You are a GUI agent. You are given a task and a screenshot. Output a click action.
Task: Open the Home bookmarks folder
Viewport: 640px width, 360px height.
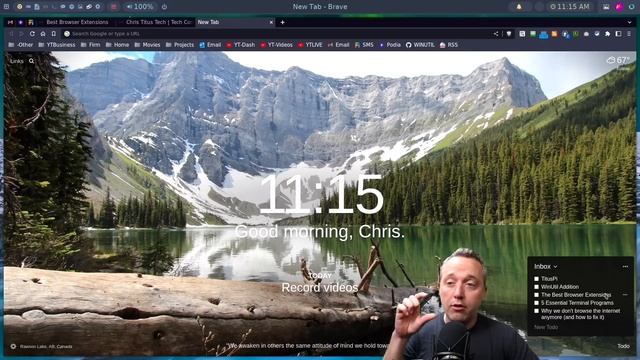(118, 45)
